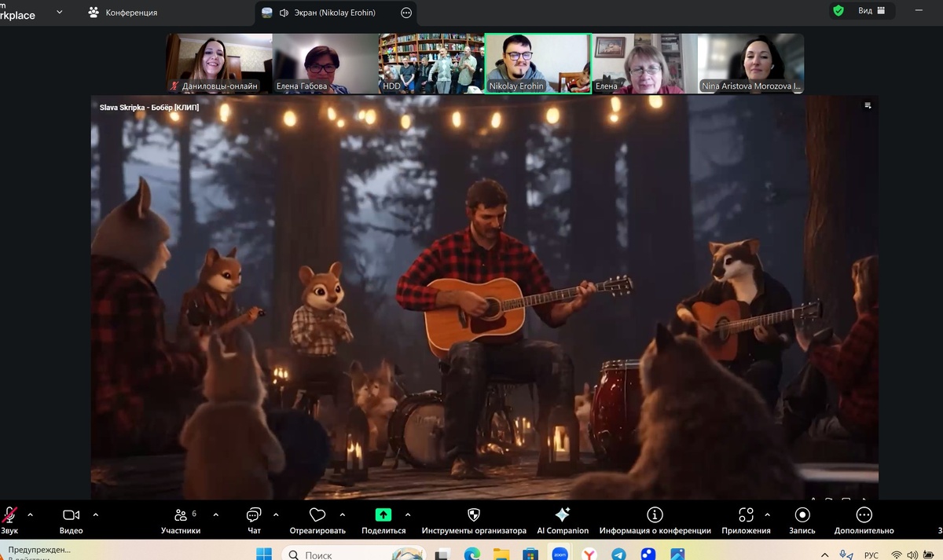This screenshot has width=943, height=560.
Task: Open the Вид view layout menu
Action: pyautogui.click(x=871, y=11)
